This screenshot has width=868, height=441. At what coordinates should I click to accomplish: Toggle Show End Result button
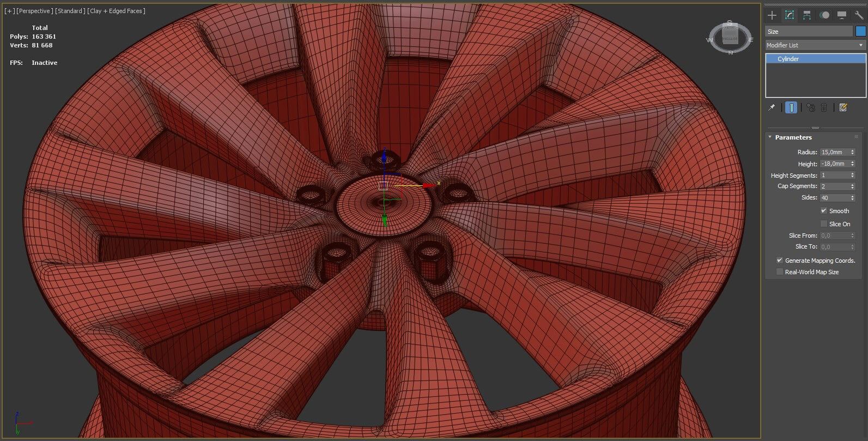click(x=791, y=108)
